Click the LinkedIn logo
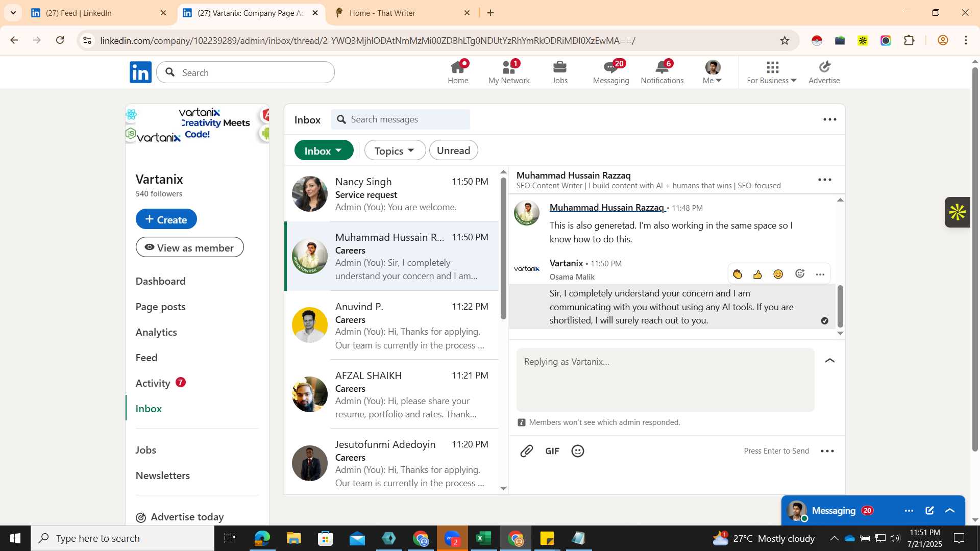 click(140, 72)
